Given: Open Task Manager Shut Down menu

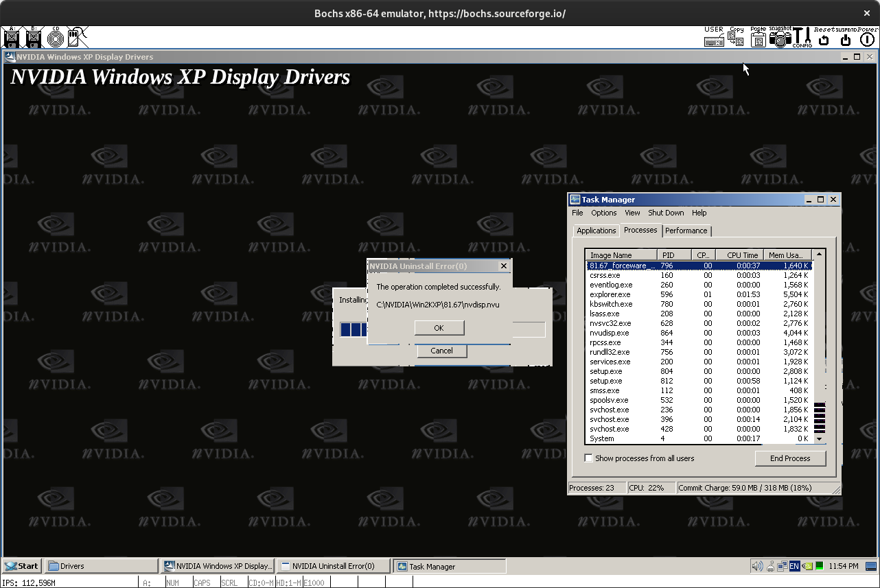Looking at the screenshot, I should [666, 213].
